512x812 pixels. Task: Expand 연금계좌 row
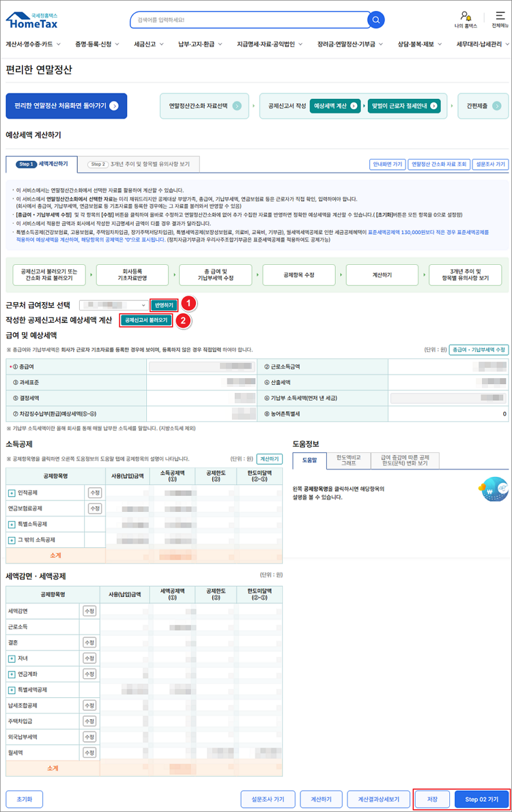(x=12, y=674)
